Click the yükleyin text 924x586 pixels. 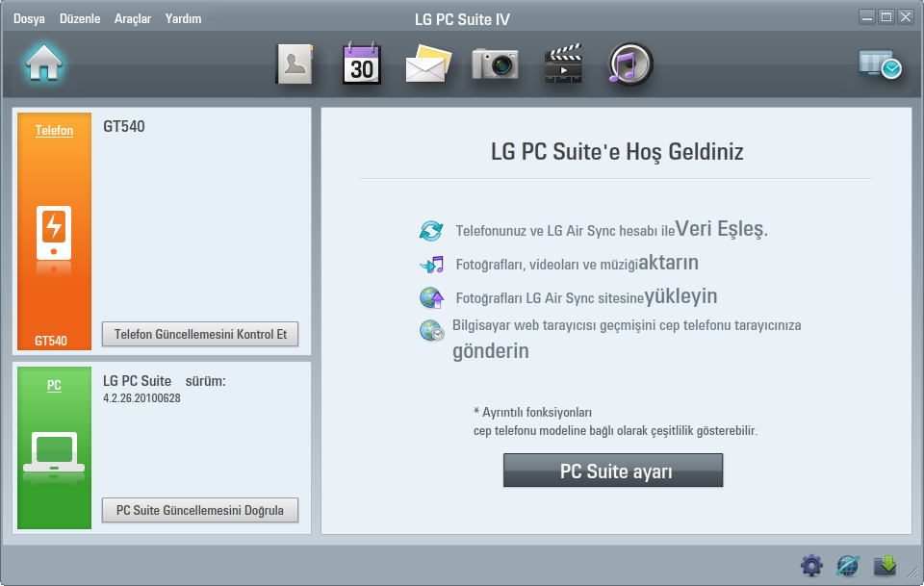(680, 296)
